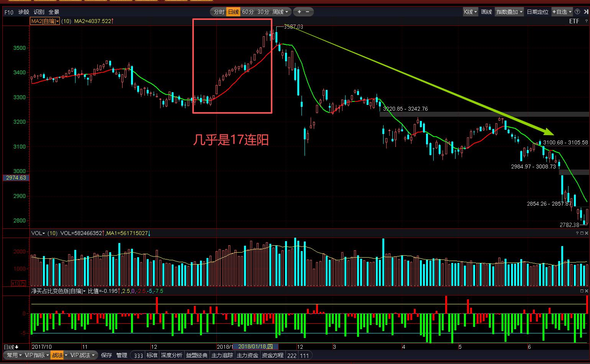Open help via top-right question mark icon

[x=587, y=21]
